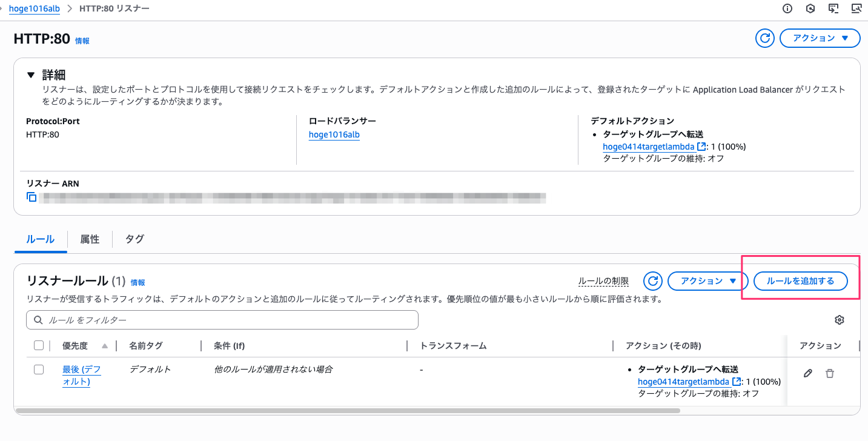The width and height of the screenshot is (868, 441).
Task: Open the listener rules アクション dropdown
Action: click(x=707, y=281)
